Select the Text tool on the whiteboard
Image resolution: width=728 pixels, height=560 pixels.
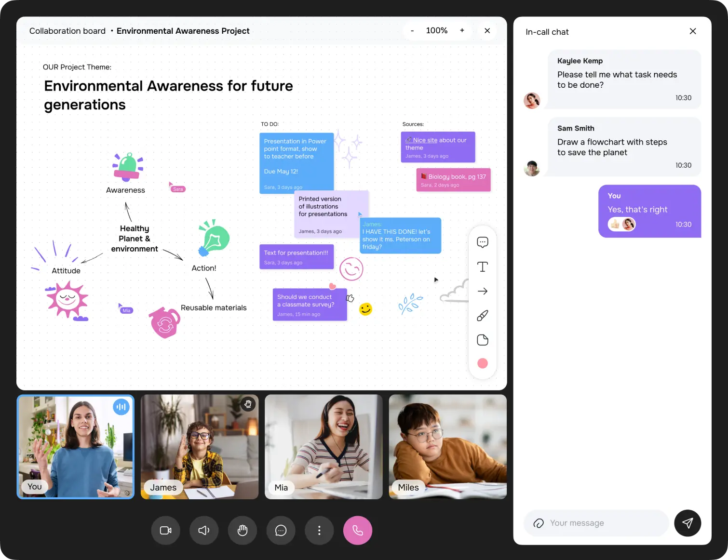tap(482, 267)
